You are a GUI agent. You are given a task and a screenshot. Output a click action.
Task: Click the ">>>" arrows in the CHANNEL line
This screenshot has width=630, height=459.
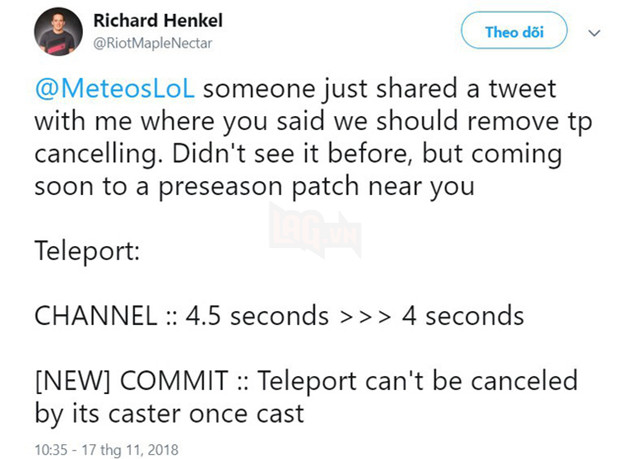365,316
